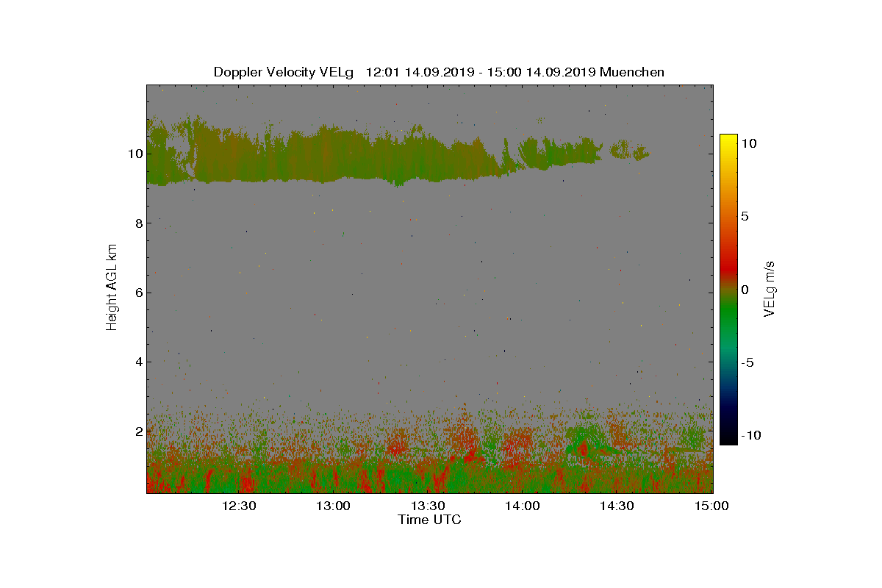This screenshot has height=588, width=882.
Task: Click the height tick label 6
Action: coord(137,293)
